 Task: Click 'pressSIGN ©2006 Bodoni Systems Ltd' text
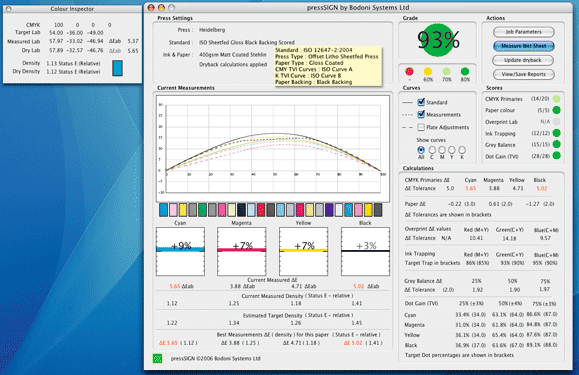(216, 358)
